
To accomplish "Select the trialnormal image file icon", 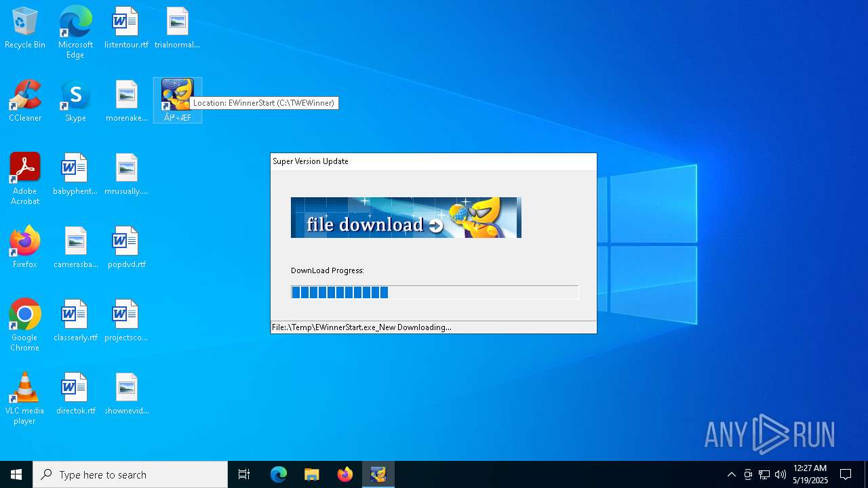I will point(177,28).
